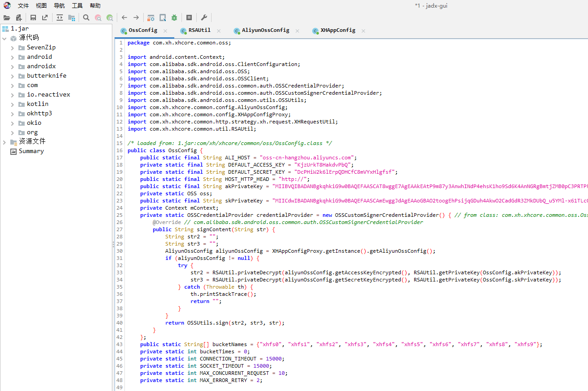This screenshot has width=588, height=391.
Task: Close the AliyunOssConfig tab
Action: click(x=297, y=31)
